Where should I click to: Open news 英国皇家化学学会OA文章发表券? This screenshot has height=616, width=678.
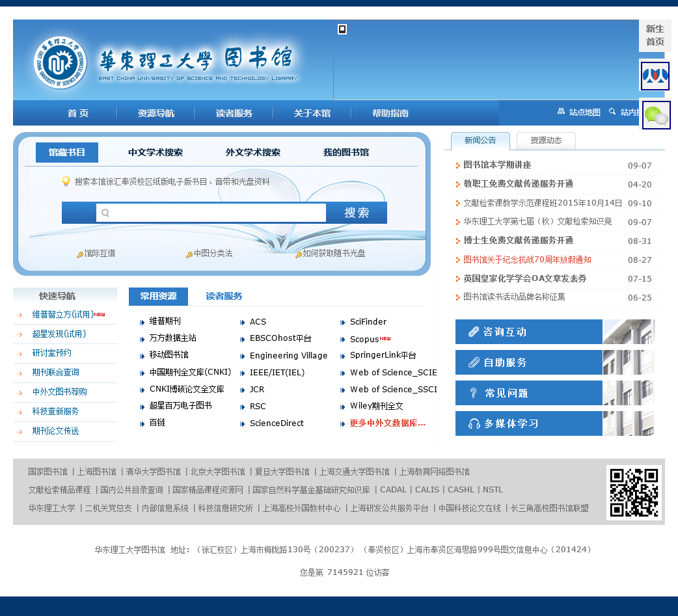pos(524,279)
